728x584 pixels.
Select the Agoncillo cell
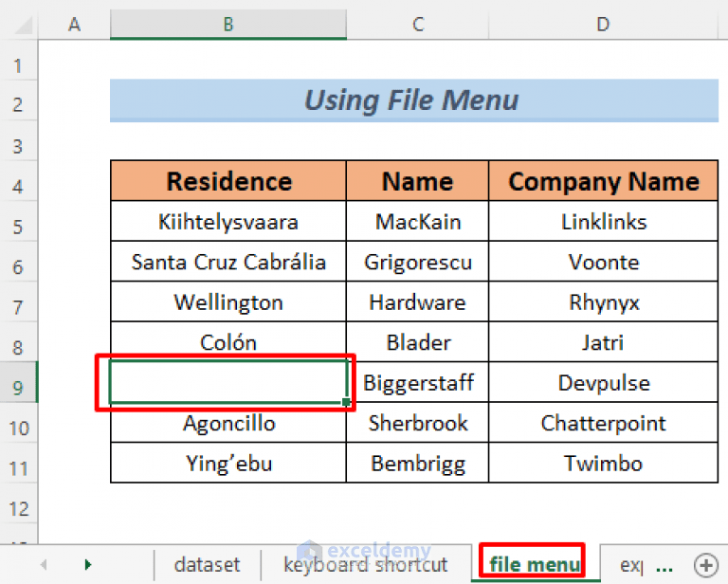pyautogui.click(x=228, y=423)
